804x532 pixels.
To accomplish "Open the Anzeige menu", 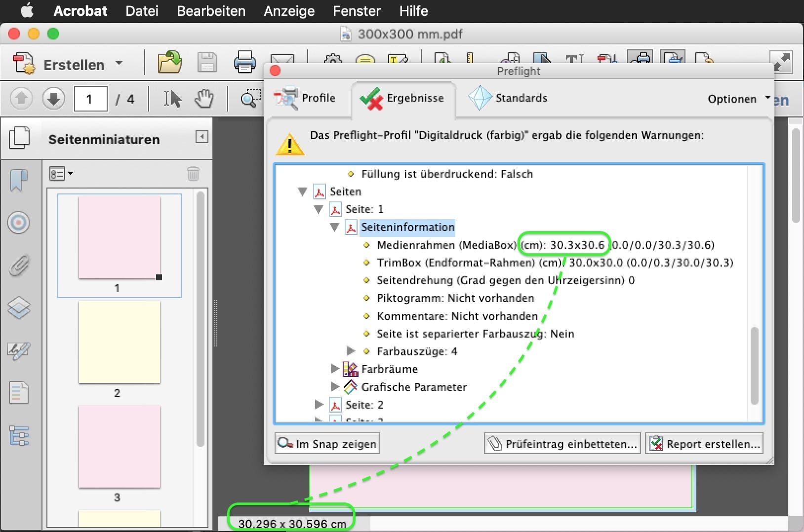I will tap(289, 11).
